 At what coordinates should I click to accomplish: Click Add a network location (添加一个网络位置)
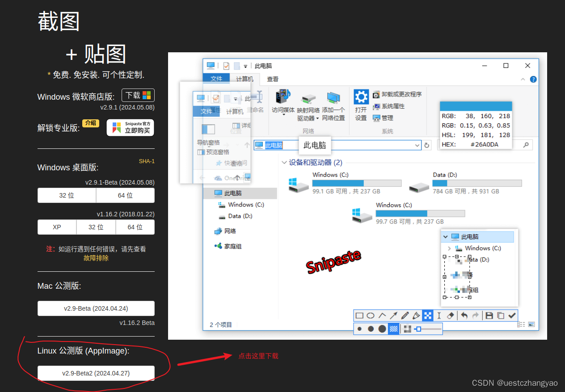(x=333, y=106)
